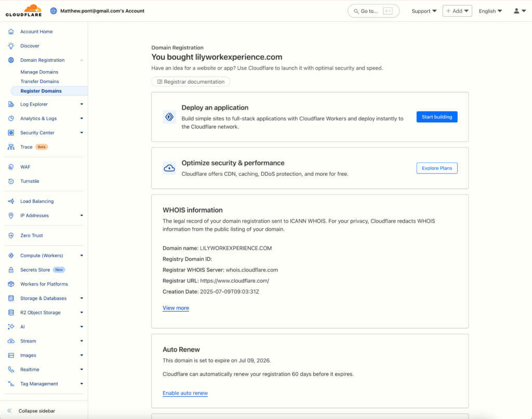
Task: Click Enable auto renew link
Action: point(185,393)
